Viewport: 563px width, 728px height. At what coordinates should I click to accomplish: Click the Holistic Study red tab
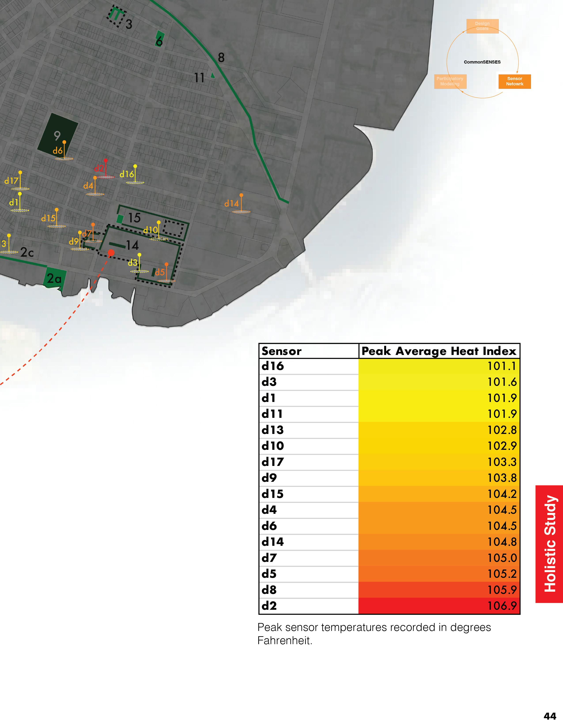(x=549, y=544)
